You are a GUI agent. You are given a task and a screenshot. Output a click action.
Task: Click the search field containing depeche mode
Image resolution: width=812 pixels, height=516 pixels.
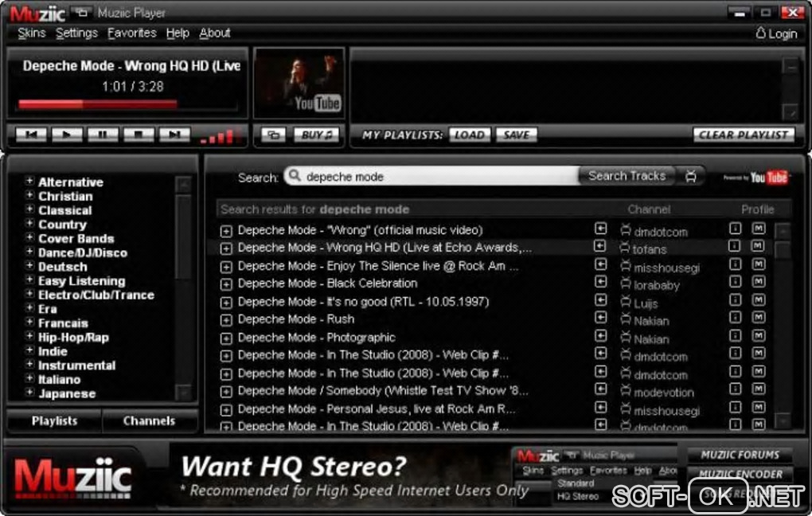[432, 177]
